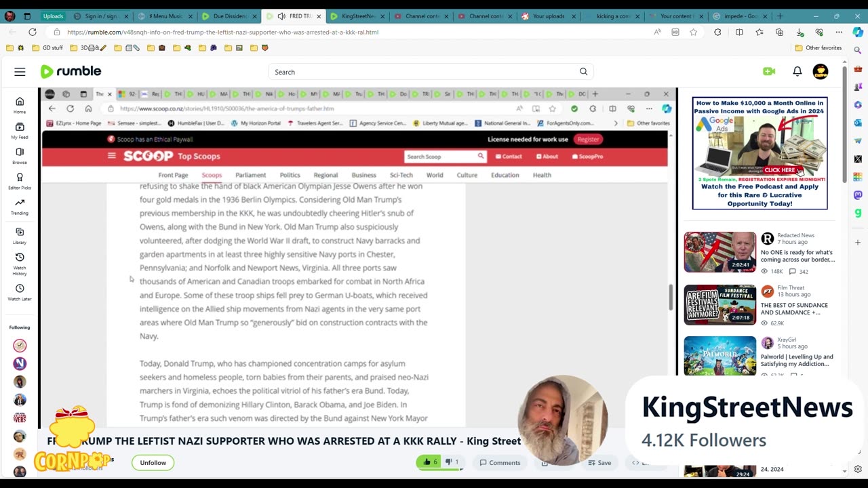Switch to the Your uploads tab
Image resolution: width=868 pixels, height=488 pixels.
coord(548,16)
